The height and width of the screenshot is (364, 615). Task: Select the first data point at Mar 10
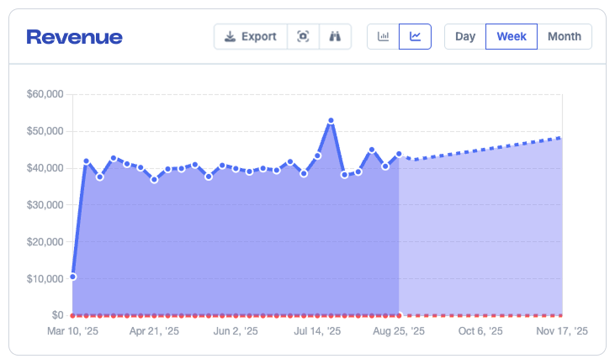[x=73, y=277]
